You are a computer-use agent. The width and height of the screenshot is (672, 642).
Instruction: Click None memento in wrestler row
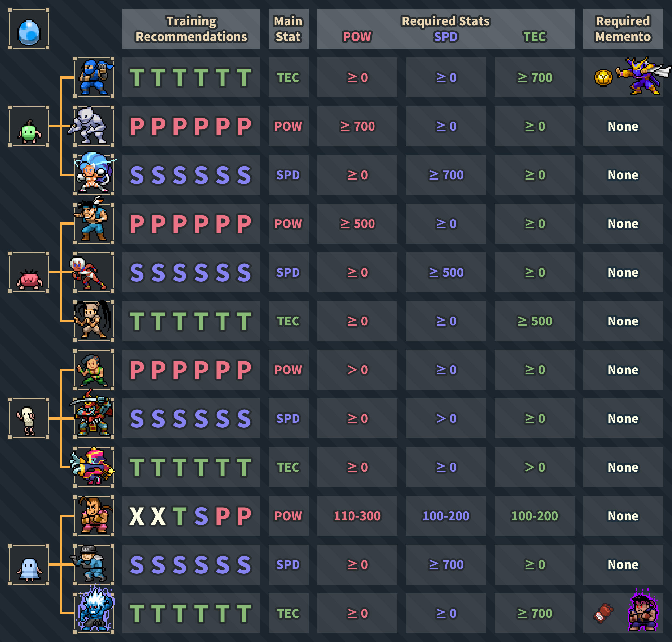point(623,516)
